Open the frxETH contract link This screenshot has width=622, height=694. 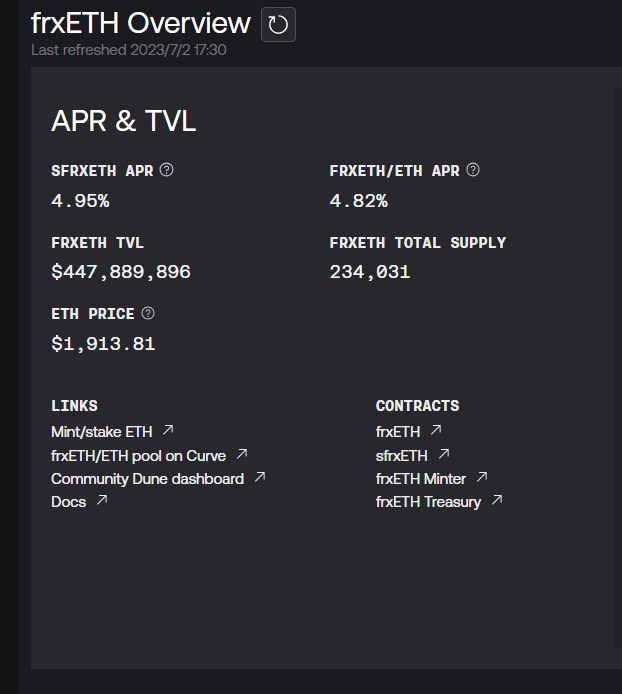[396, 431]
